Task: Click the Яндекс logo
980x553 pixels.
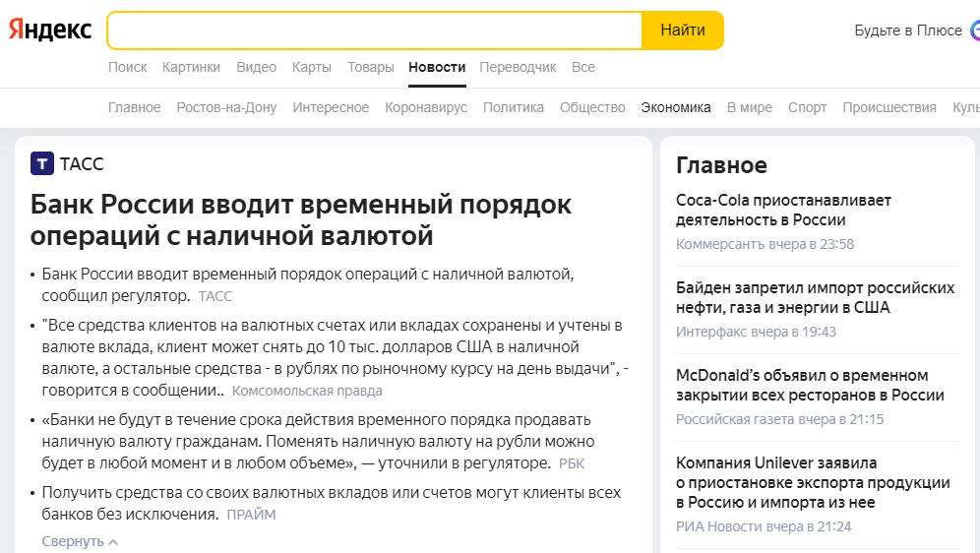Action: [50, 30]
